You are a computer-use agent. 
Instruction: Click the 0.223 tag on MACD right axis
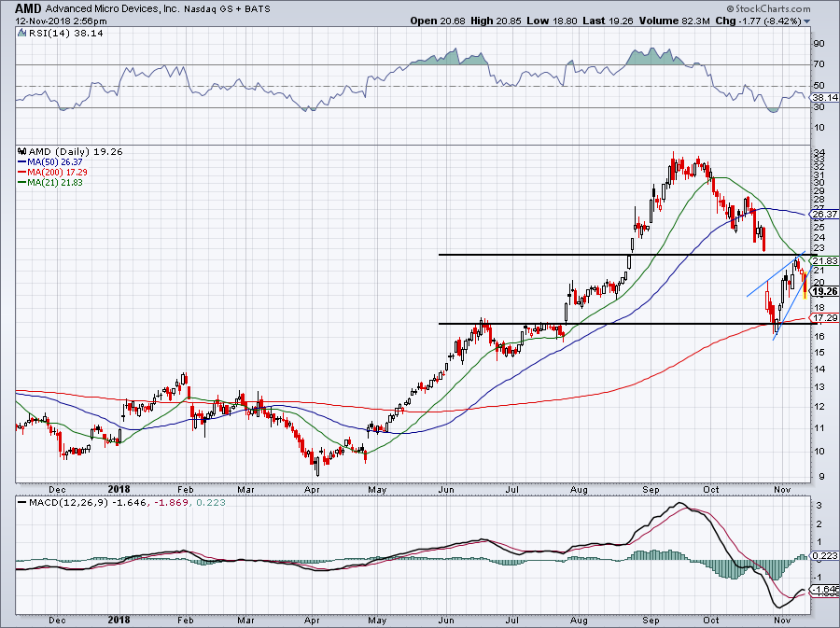(825, 556)
